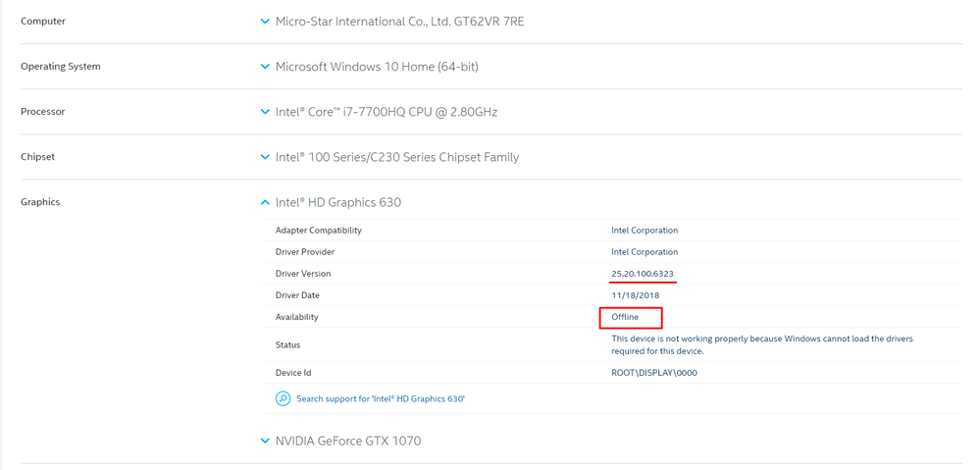This screenshot has width=980, height=470.
Task: Click the magnifier search support icon
Action: click(x=284, y=398)
